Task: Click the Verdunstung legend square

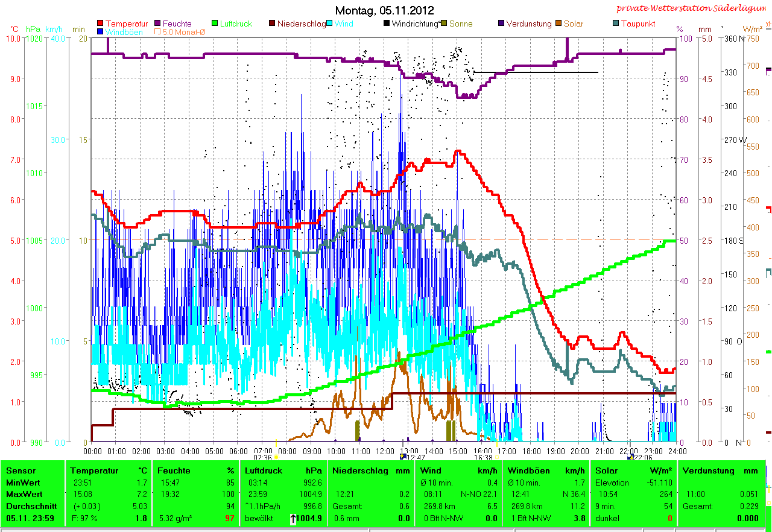Action: 501,24
